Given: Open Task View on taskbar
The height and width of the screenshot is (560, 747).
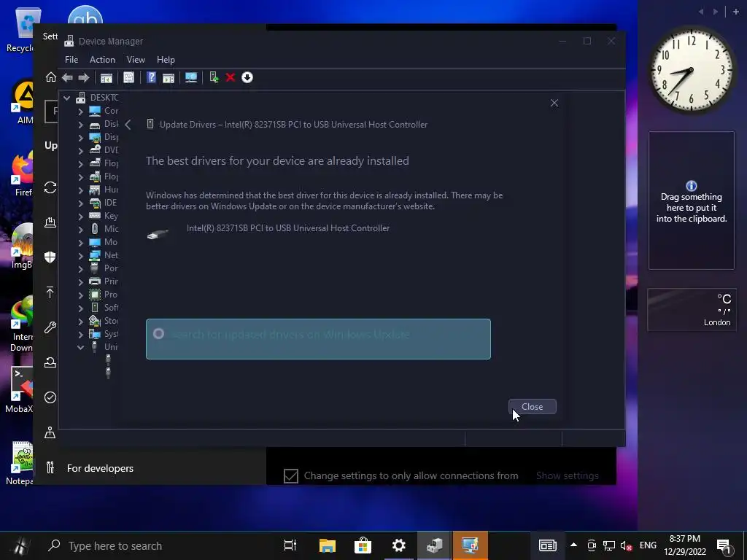Looking at the screenshot, I should [290, 545].
